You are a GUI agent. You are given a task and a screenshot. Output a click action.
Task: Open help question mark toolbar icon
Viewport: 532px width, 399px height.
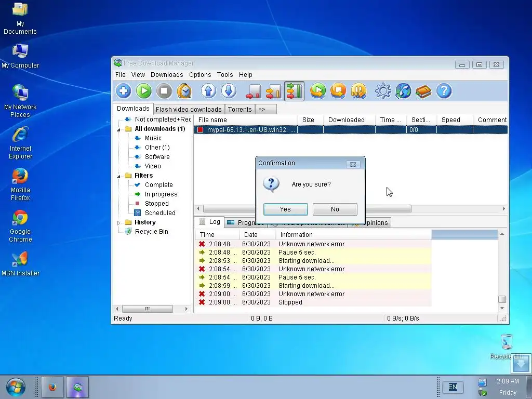[x=444, y=91]
